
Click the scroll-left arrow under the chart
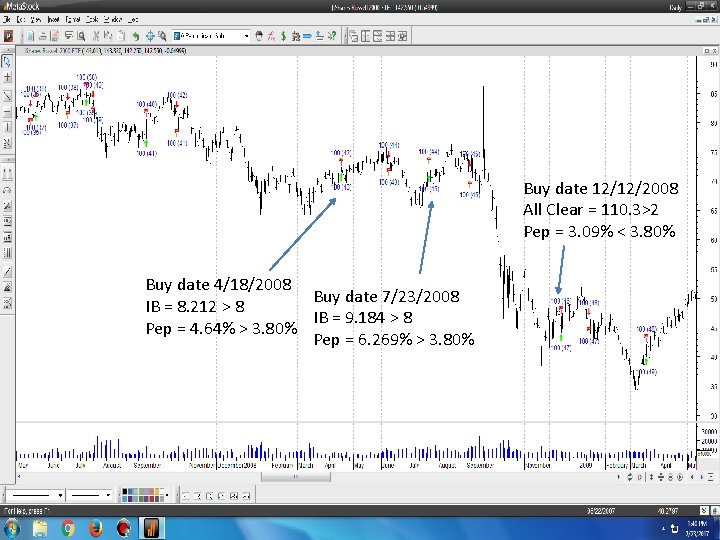tap(19, 477)
